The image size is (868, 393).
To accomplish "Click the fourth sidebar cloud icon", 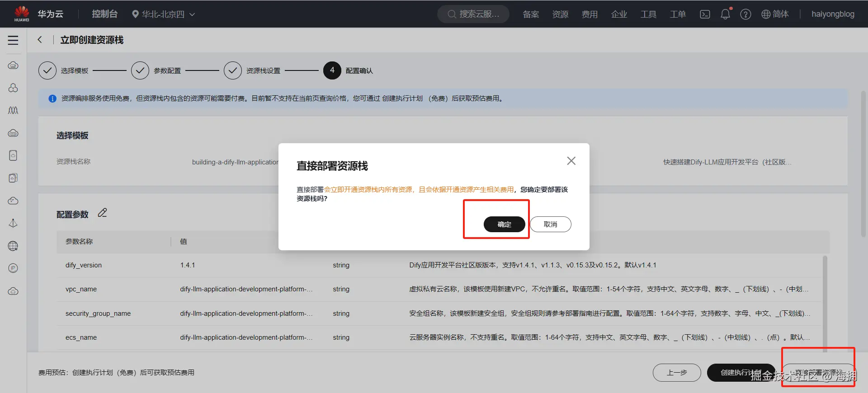I will (13, 133).
